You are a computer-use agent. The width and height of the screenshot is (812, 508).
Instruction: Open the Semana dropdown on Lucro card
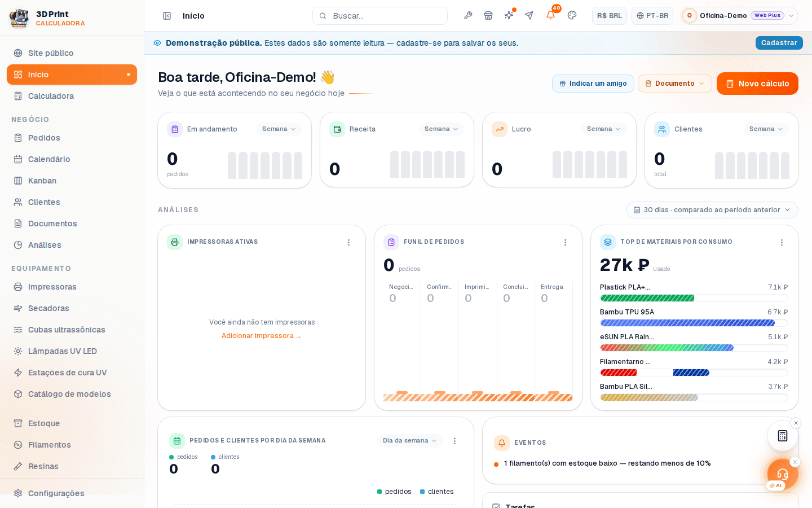coord(604,129)
